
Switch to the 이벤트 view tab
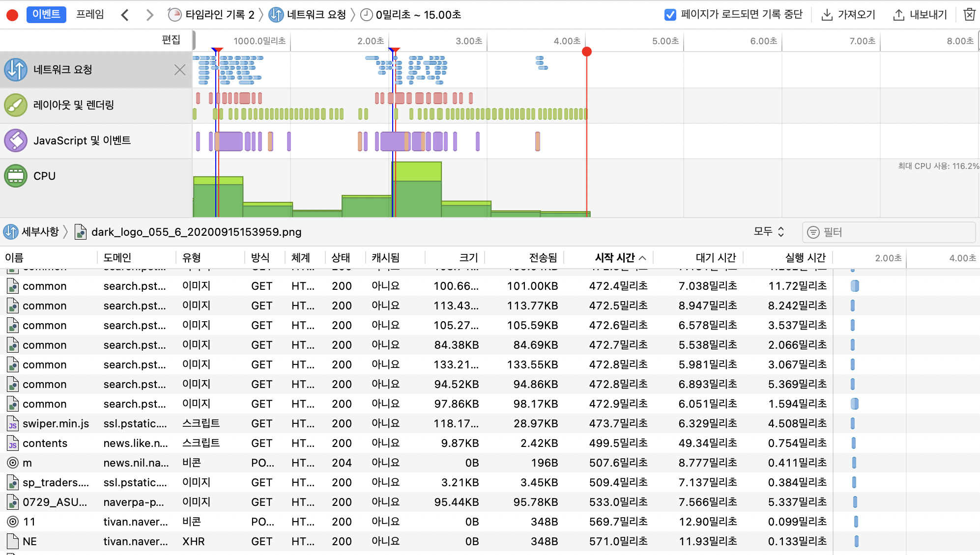[x=46, y=14]
